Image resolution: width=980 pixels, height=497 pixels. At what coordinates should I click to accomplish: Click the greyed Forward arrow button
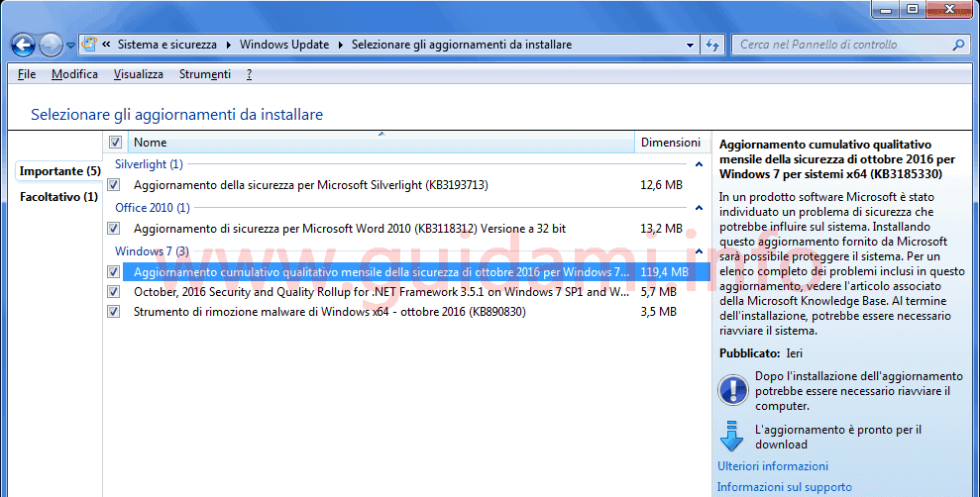(x=51, y=45)
